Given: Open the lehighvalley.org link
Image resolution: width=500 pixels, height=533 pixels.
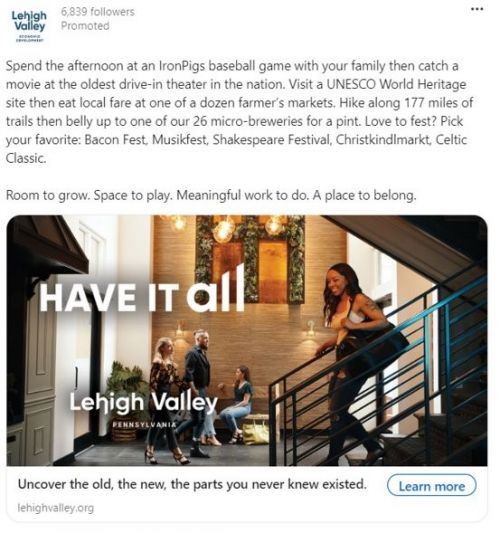Looking at the screenshot, I should click(56, 508).
